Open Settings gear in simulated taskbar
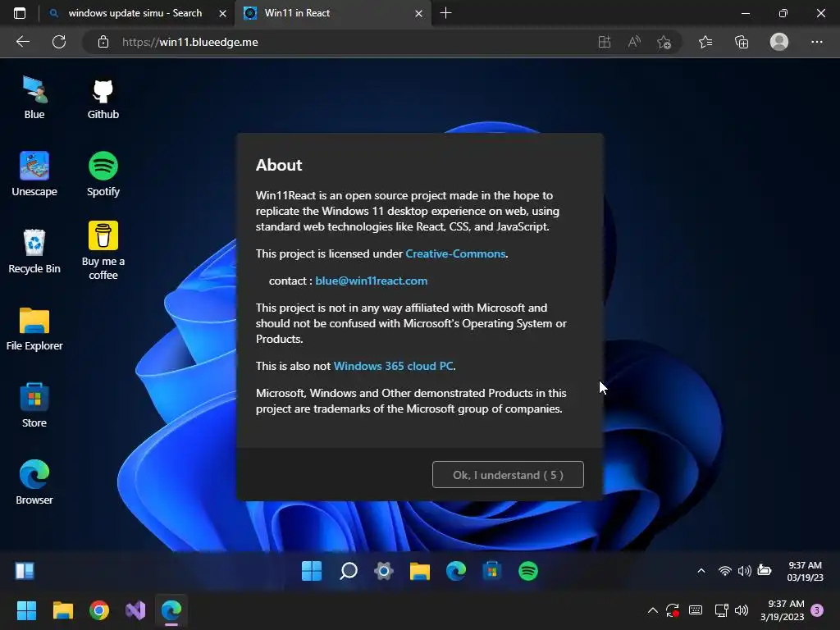Screen dimensions: 840x630 (384, 571)
